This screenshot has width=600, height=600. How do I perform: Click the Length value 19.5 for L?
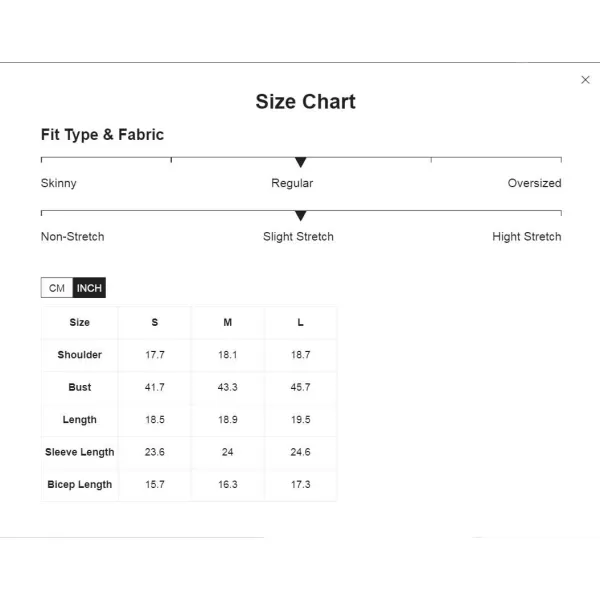[300, 420]
